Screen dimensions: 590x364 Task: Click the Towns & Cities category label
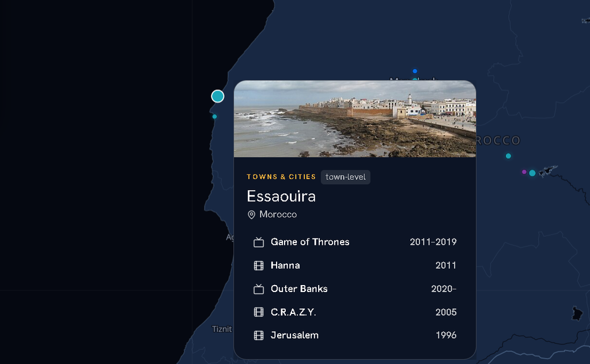point(281,177)
